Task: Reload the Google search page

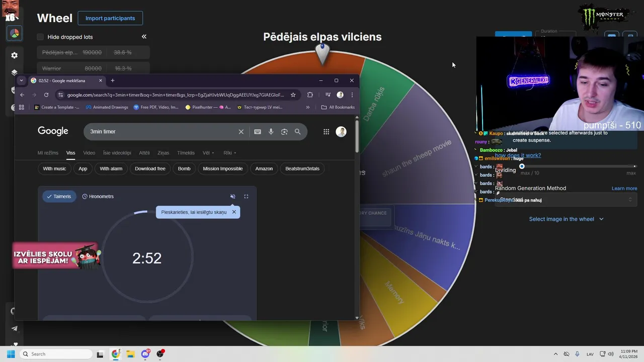Action: coord(46,95)
